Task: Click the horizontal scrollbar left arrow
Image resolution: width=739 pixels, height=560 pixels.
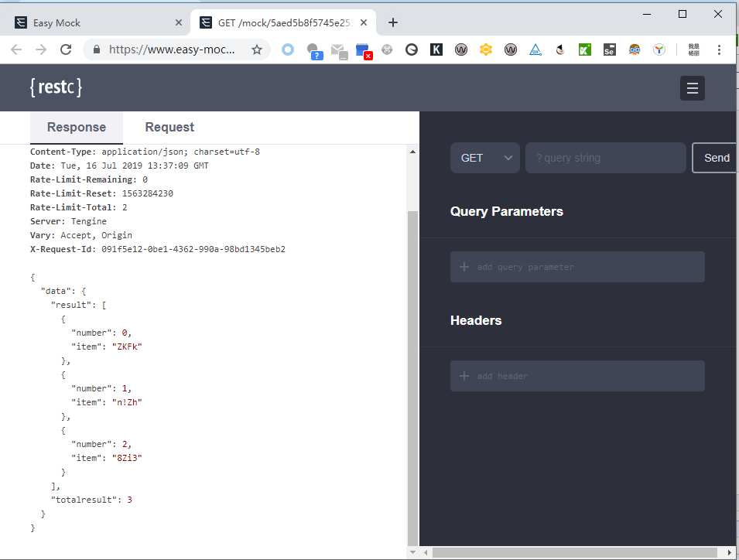Action: coord(426,552)
